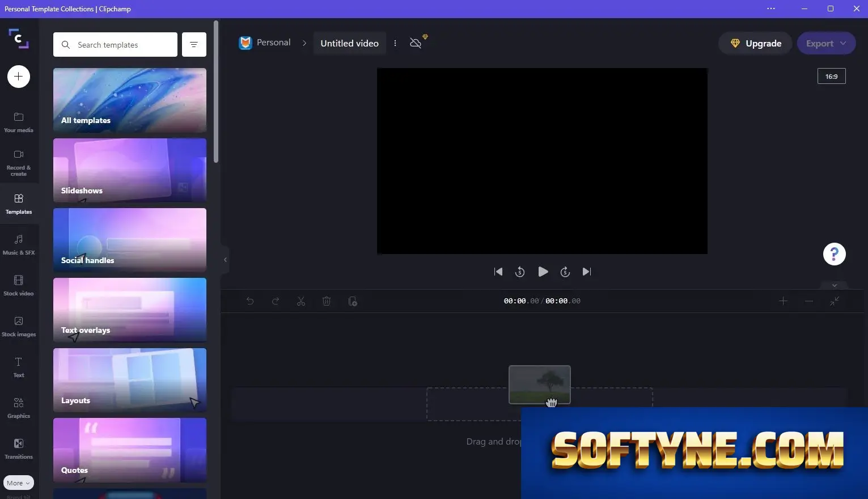The image size is (868, 499).
Task: Click the Upgrade button
Action: click(x=755, y=43)
